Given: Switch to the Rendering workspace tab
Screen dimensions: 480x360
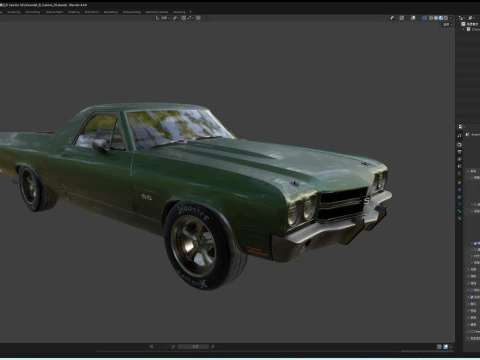Looking at the screenshot, I should pos(111,12).
